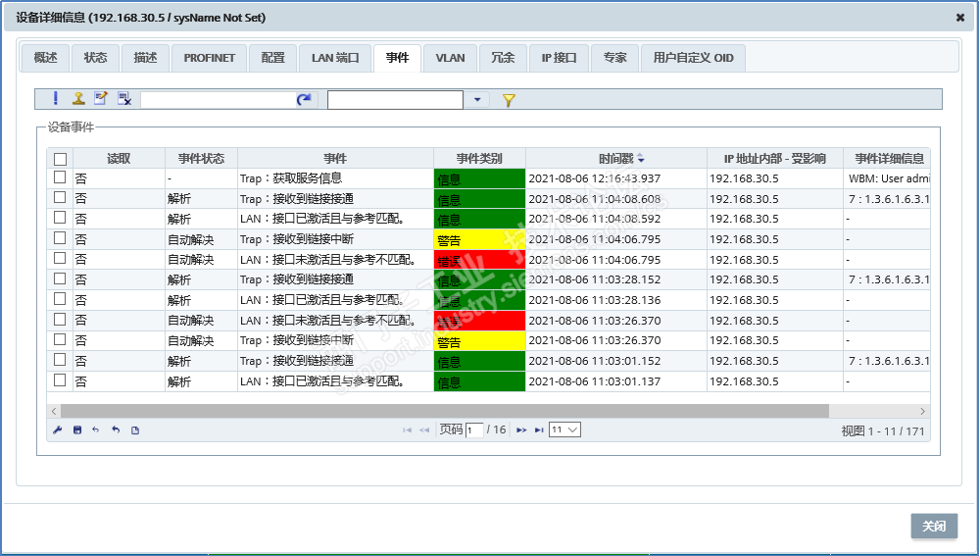
Task: Go to first page of events
Action: [407, 430]
